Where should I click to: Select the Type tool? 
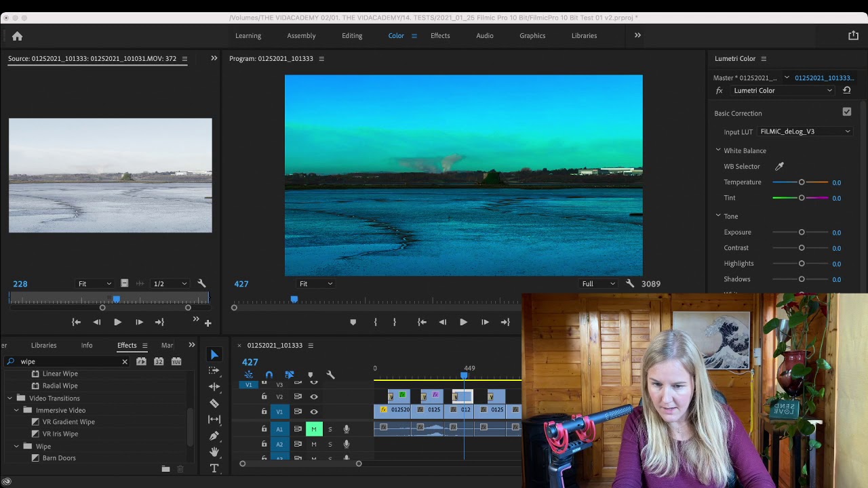(214, 468)
